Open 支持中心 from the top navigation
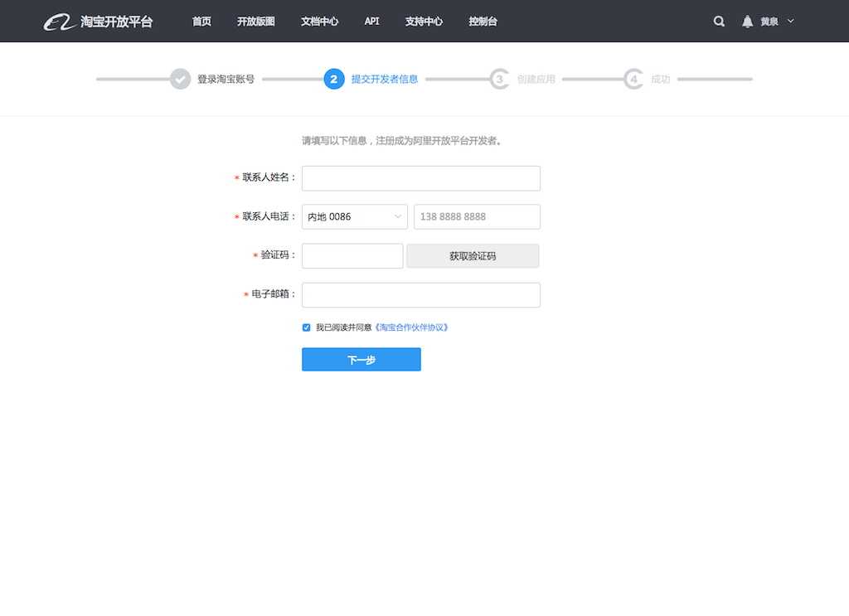The width and height of the screenshot is (849, 616). coord(424,22)
